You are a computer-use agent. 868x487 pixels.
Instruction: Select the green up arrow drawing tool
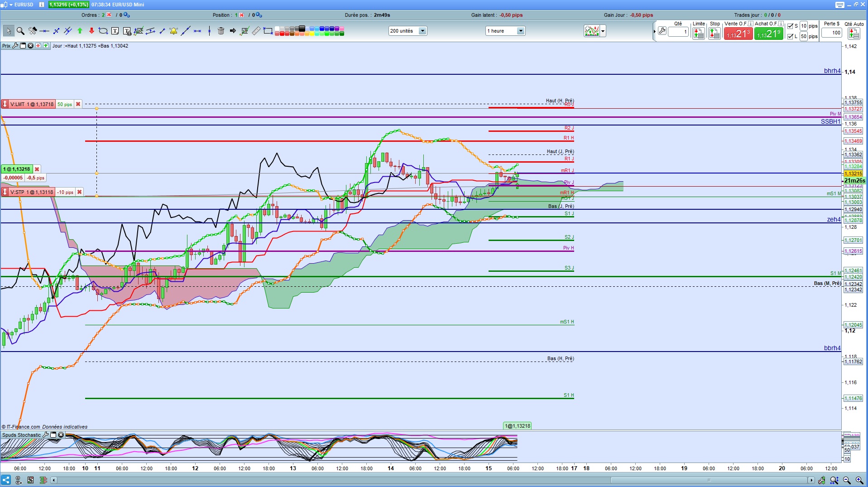80,31
